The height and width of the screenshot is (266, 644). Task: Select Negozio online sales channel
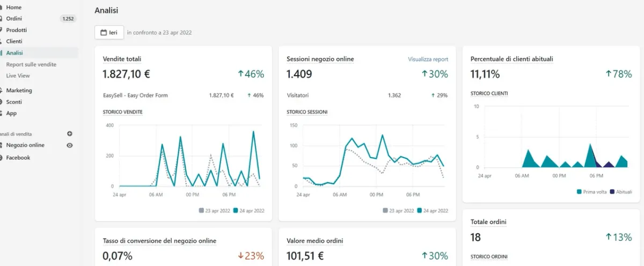25,145
